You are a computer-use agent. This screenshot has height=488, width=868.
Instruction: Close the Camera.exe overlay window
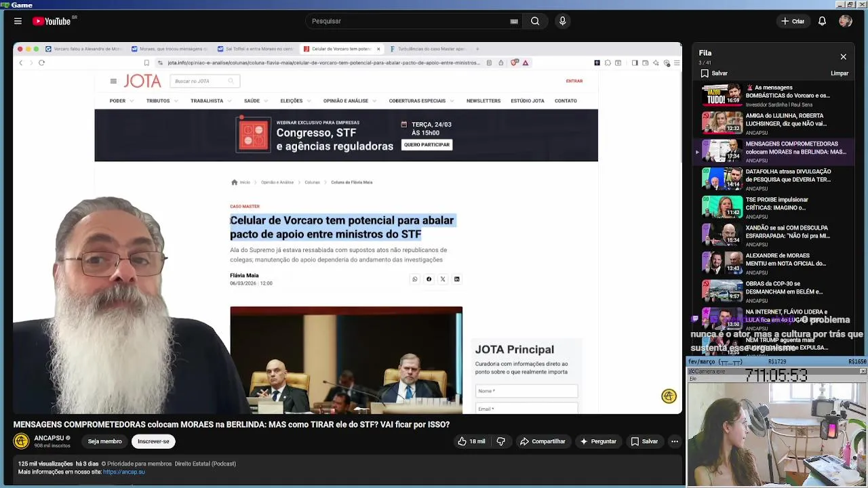click(x=863, y=371)
